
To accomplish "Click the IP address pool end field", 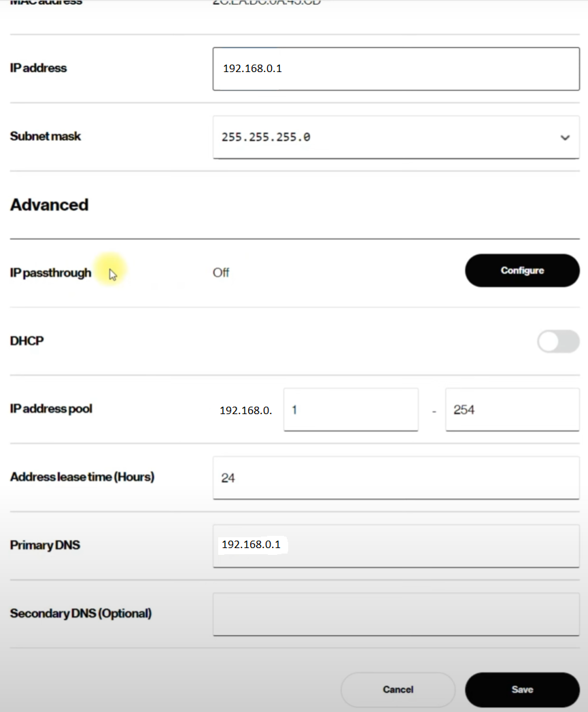I will pyautogui.click(x=513, y=409).
